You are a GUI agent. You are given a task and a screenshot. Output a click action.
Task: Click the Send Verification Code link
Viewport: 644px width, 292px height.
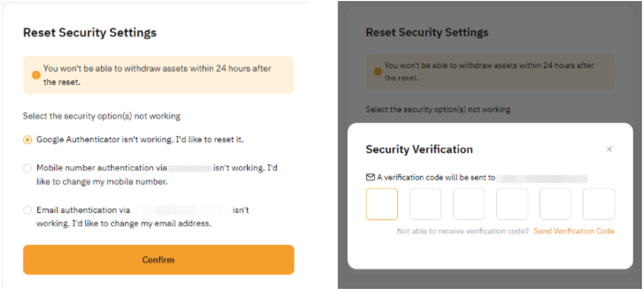click(574, 231)
